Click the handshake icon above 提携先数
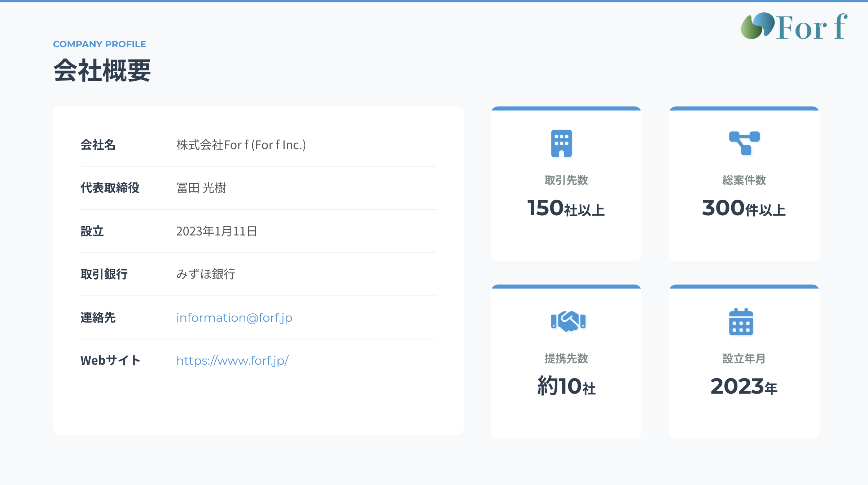 (568, 321)
